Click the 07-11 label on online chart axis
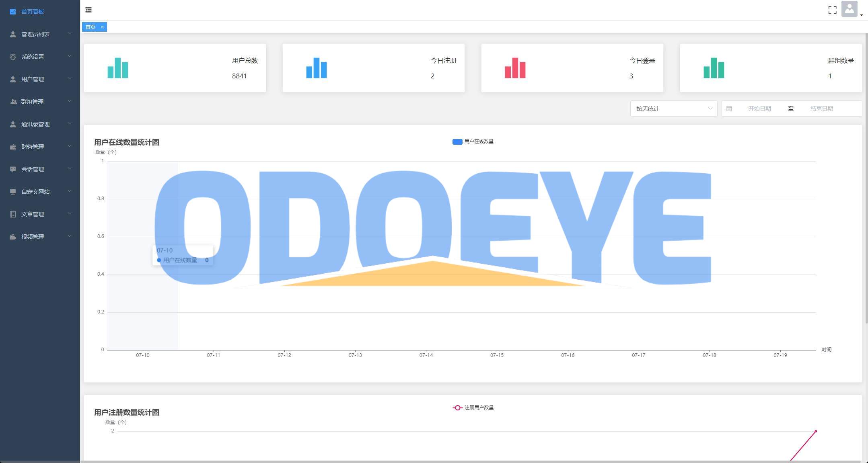868x463 pixels. click(213, 355)
